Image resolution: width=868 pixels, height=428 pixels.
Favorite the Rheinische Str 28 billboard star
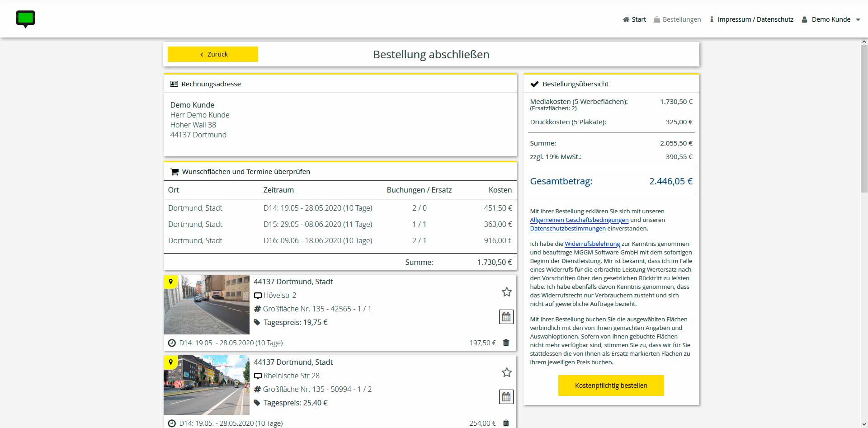pyautogui.click(x=507, y=372)
